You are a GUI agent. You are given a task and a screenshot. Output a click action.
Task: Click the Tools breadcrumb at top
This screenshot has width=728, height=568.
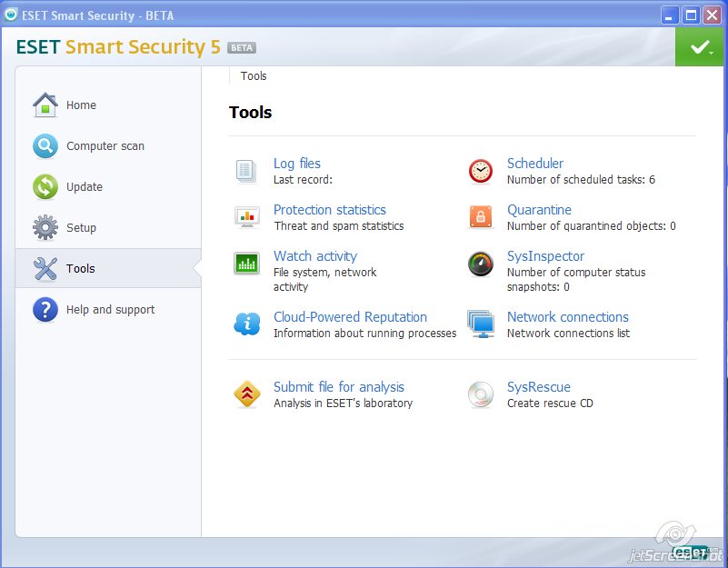pos(254,75)
